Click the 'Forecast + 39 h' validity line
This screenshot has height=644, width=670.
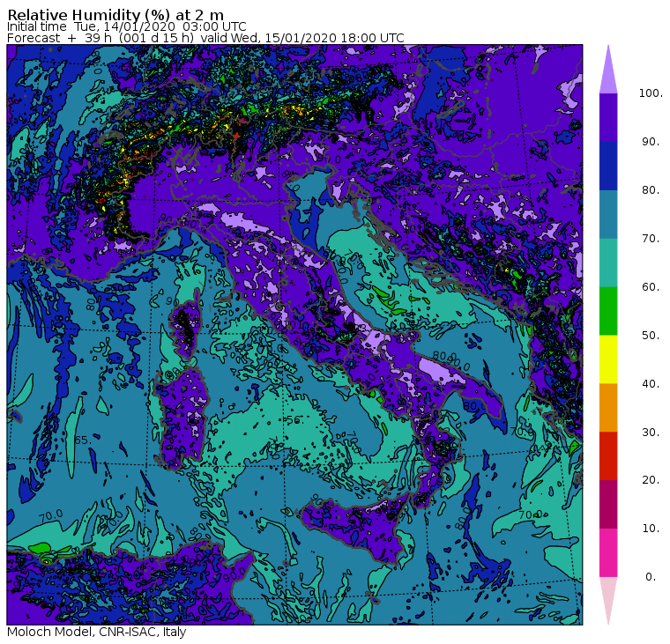click(x=205, y=38)
